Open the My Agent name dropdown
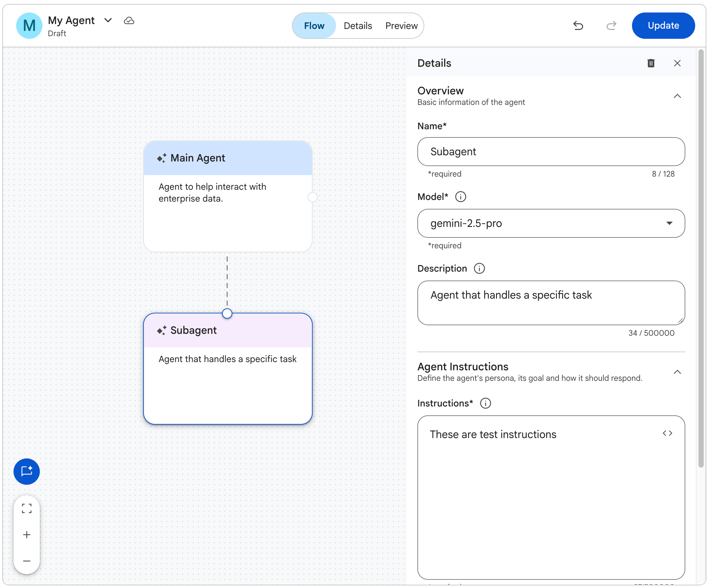The width and height of the screenshot is (709, 588). pos(108,21)
